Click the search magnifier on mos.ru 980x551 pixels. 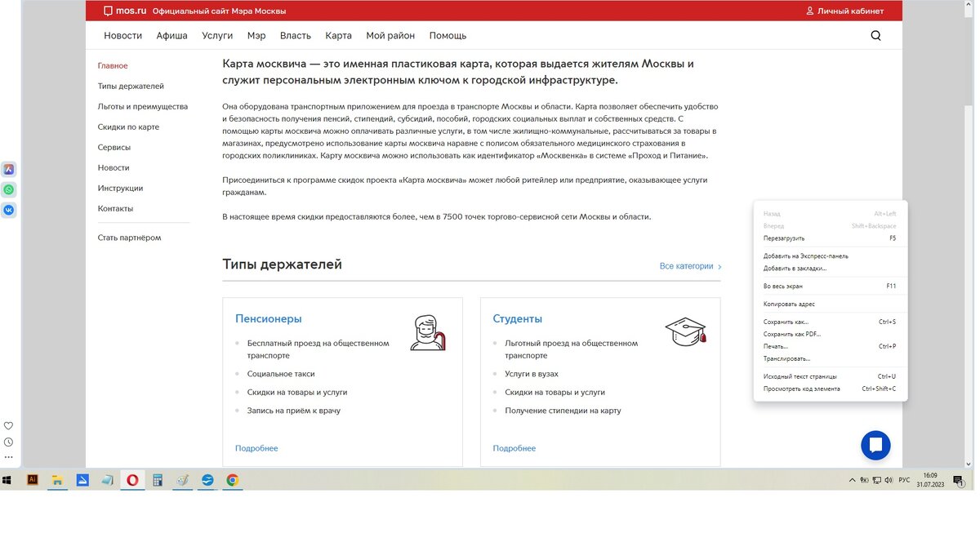pos(875,36)
